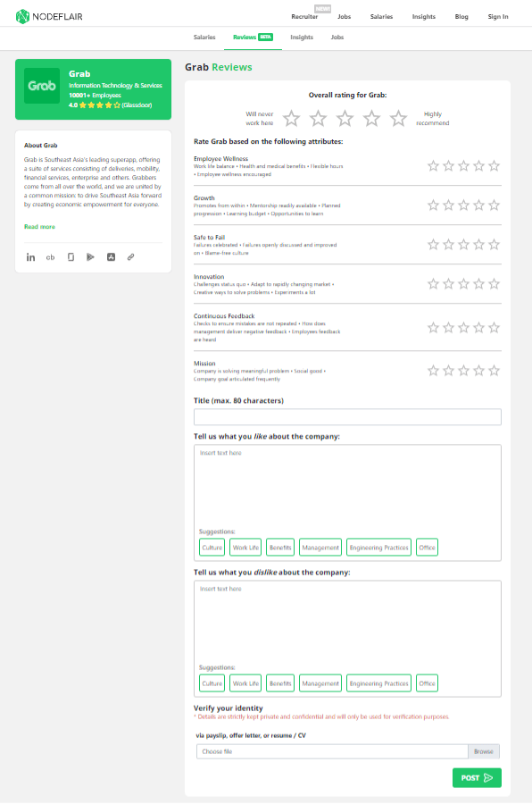This screenshot has width=532, height=804.
Task: Rate Growth with the first star
Action: pyautogui.click(x=433, y=205)
